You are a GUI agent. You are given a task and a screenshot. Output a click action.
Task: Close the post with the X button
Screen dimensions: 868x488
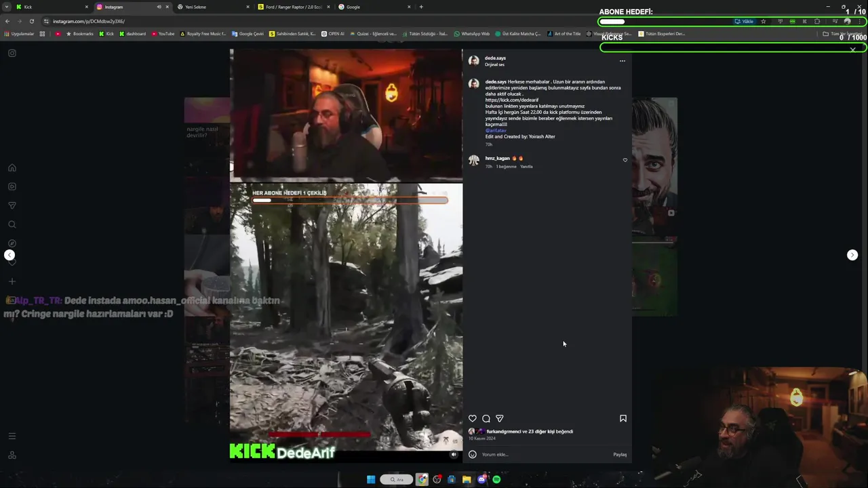coord(852,49)
